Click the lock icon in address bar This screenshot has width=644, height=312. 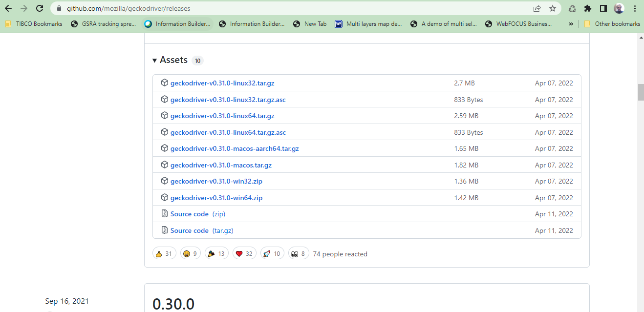59,8
